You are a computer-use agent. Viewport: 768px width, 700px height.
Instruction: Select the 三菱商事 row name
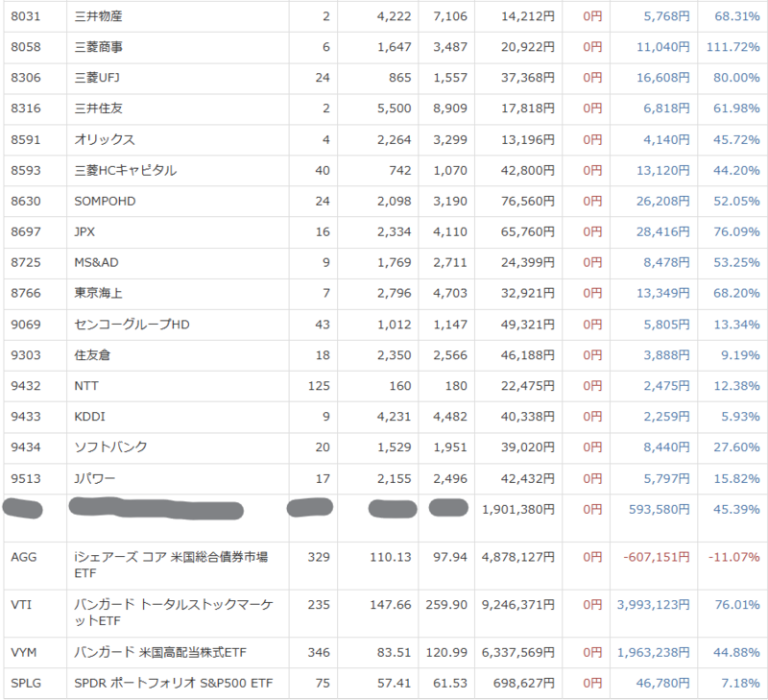coord(98,47)
